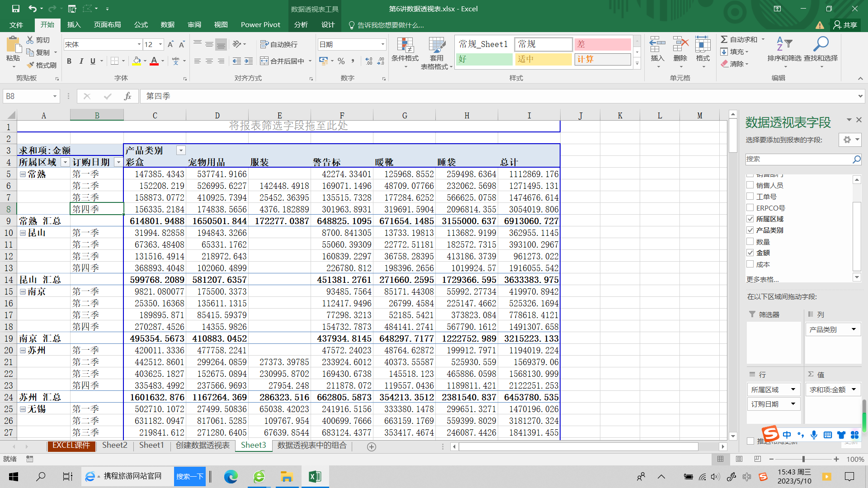868x488 pixels.
Task: Open the 公式 (Formulas) ribbon tab
Action: [141, 25]
